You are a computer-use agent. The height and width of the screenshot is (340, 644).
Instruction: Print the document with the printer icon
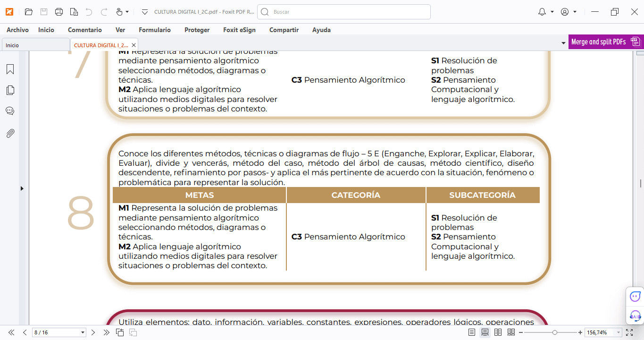[59, 12]
